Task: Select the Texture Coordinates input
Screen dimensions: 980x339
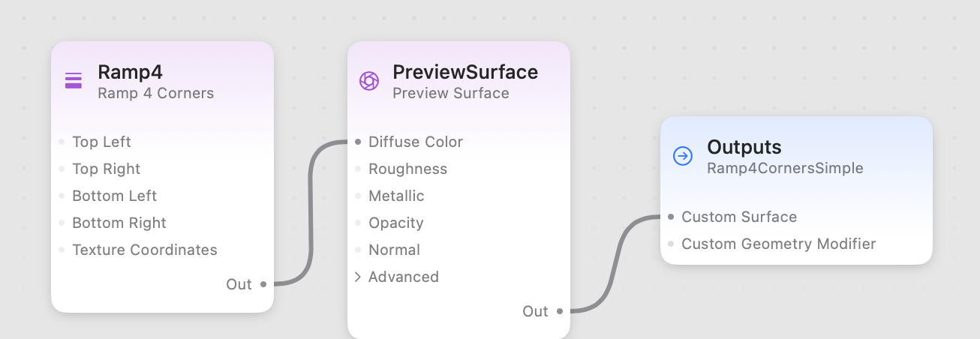Action: point(144,250)
